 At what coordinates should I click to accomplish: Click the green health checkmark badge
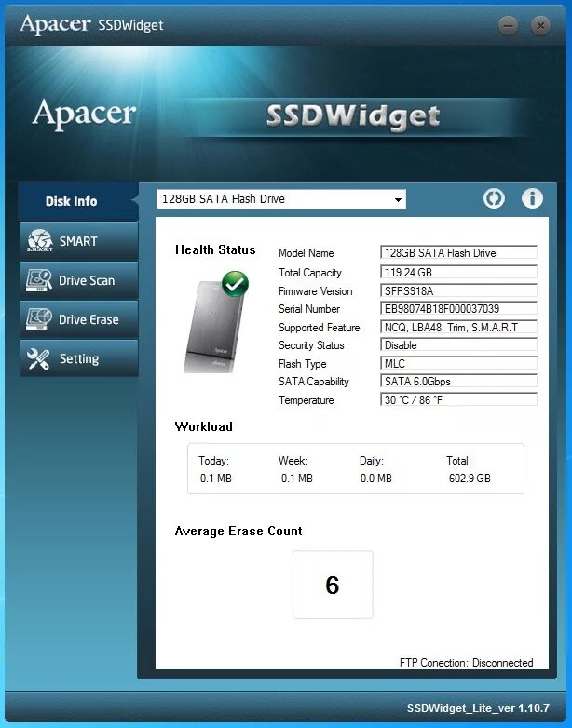click(x=235, y=284)
